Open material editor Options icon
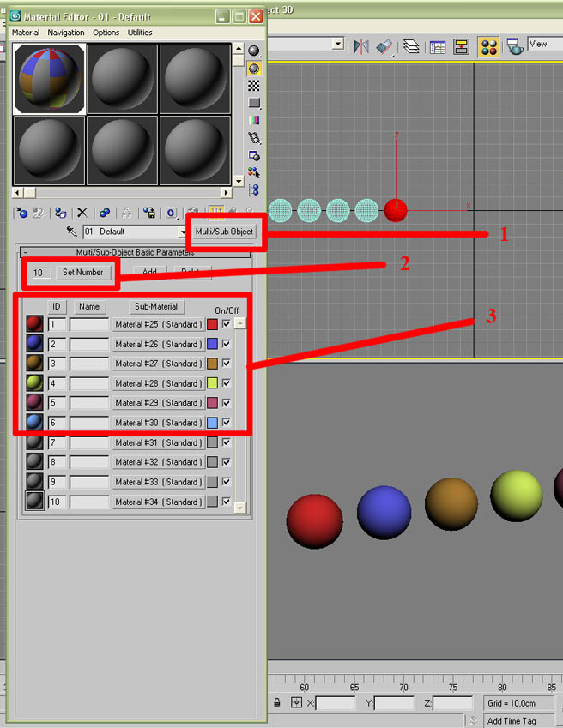The height and width of the screenshot is (728, 563). coord(254,155)
